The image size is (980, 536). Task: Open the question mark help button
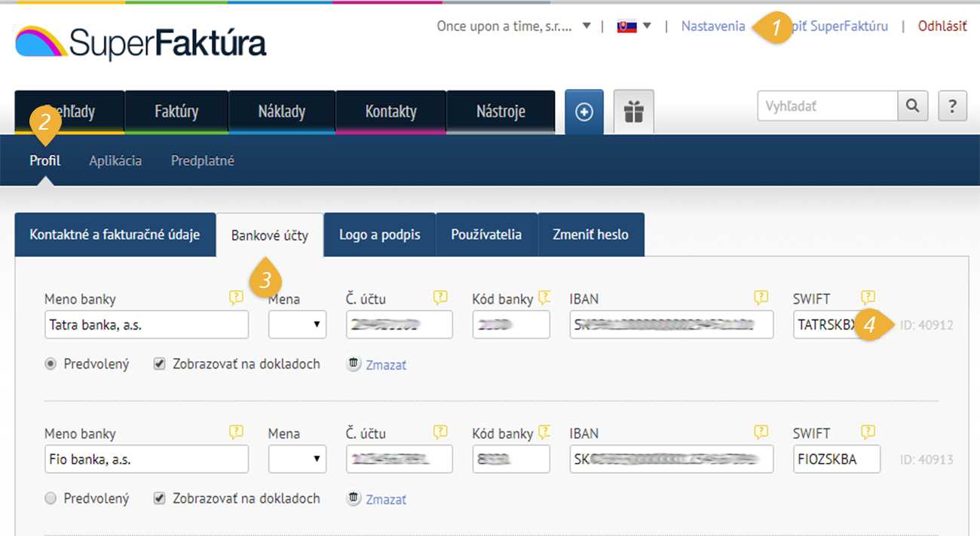coord(953,106)
